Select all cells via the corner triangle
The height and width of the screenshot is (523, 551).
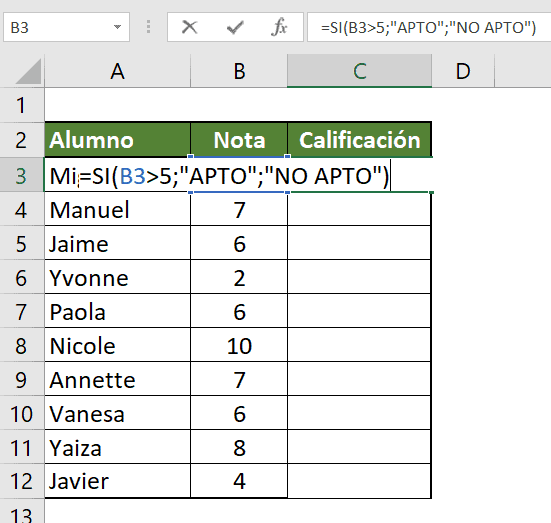[28, 71]
